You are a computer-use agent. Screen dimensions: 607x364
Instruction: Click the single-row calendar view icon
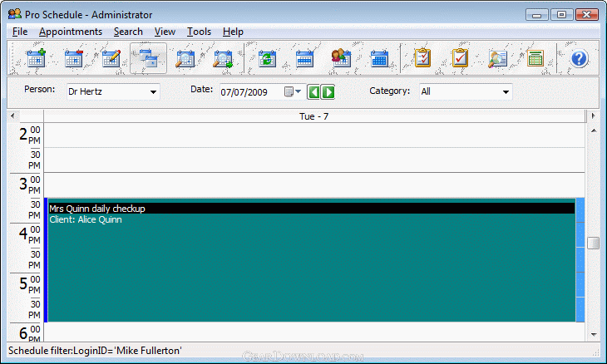[x=304, y=59]
